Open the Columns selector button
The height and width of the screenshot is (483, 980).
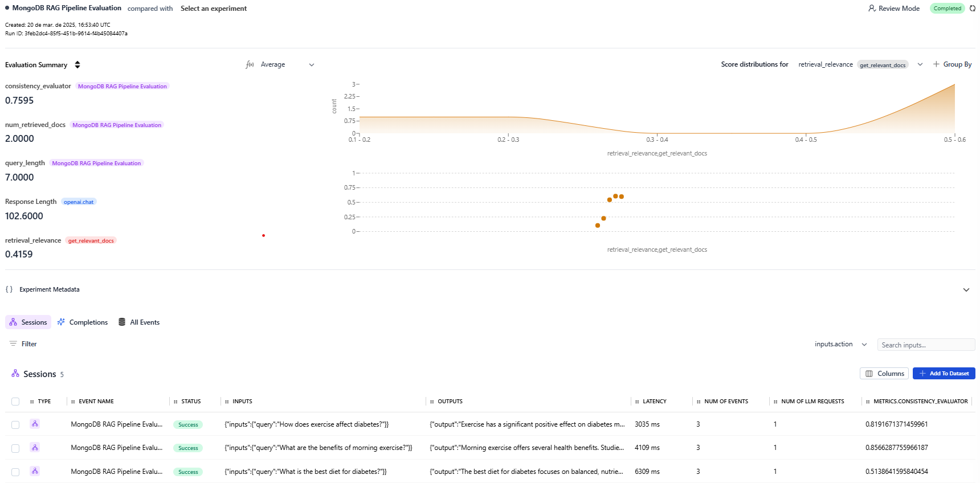point(884,374)
